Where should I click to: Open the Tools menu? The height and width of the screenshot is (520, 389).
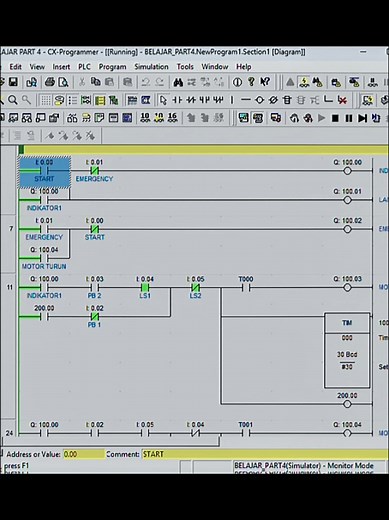tap(185, 67)
